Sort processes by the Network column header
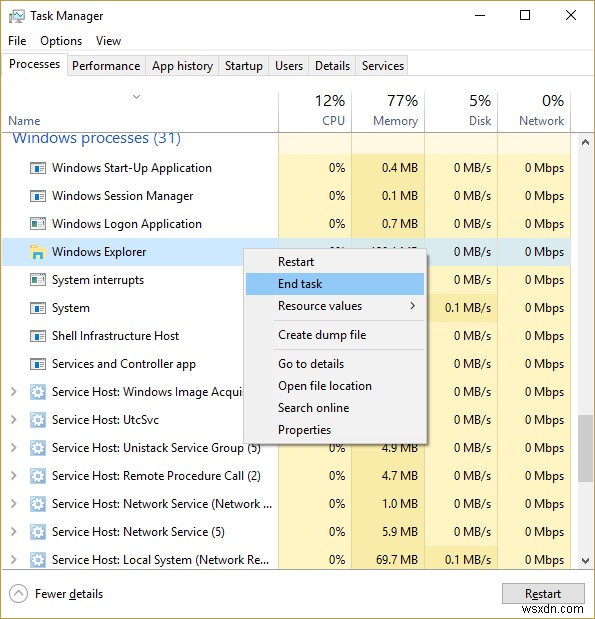This screenshot has height=619, width=595. tap(534, 111)
